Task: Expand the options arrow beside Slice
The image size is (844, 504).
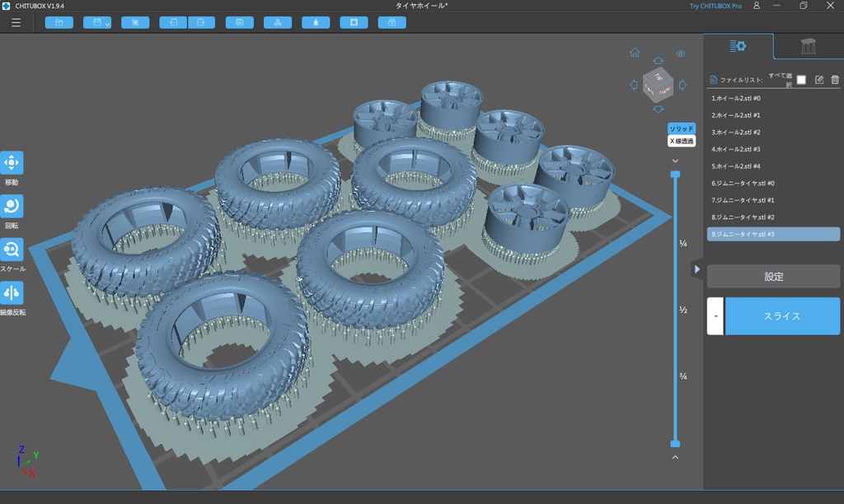Action: tap(715, 316)
